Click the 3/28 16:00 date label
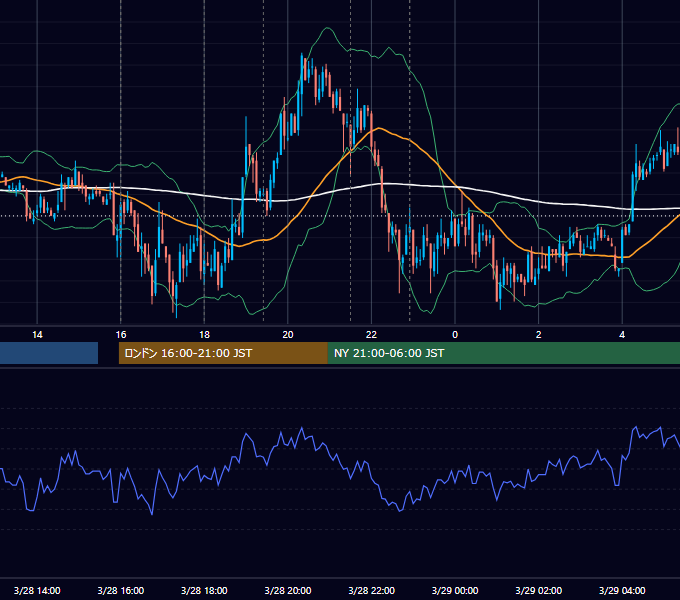Viewport: 680px width, 600px height. 121,590
